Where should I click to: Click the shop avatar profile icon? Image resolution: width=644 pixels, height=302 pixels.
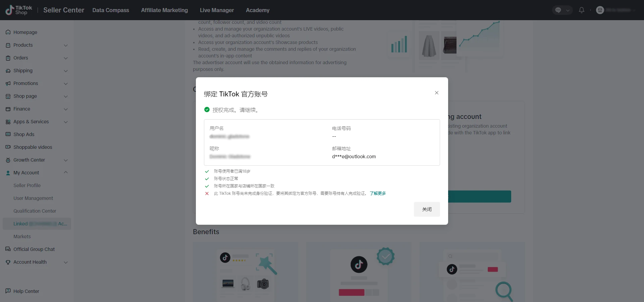point(600,10)
